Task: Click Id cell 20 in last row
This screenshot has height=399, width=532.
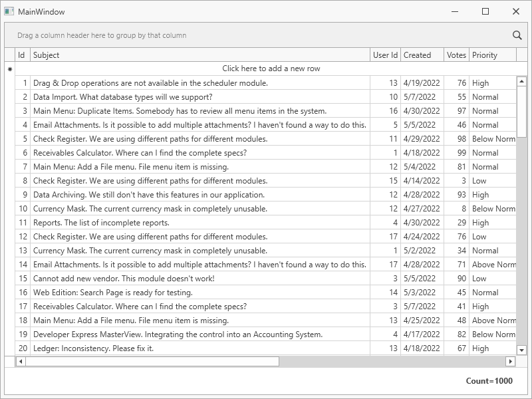Action: pos(23,348)
